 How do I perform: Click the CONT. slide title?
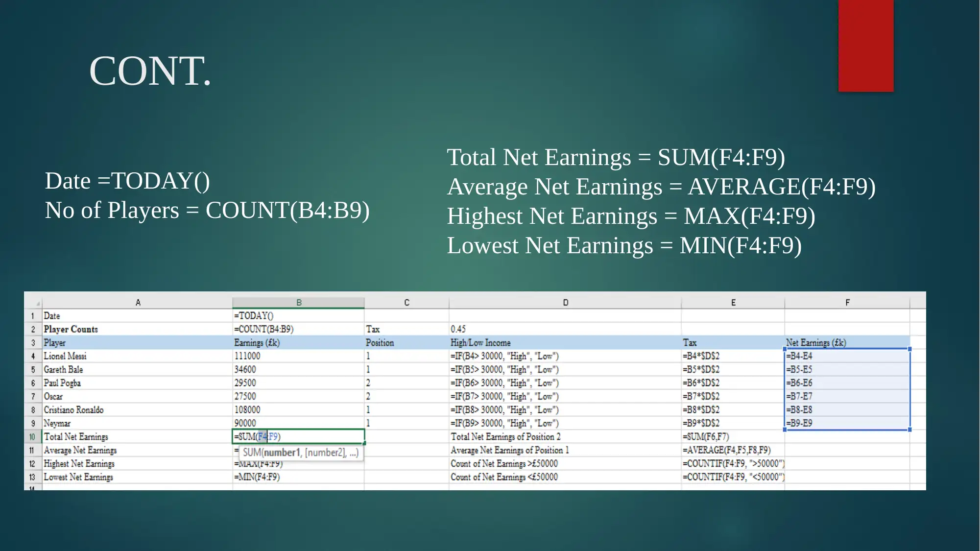pos(150,71)
